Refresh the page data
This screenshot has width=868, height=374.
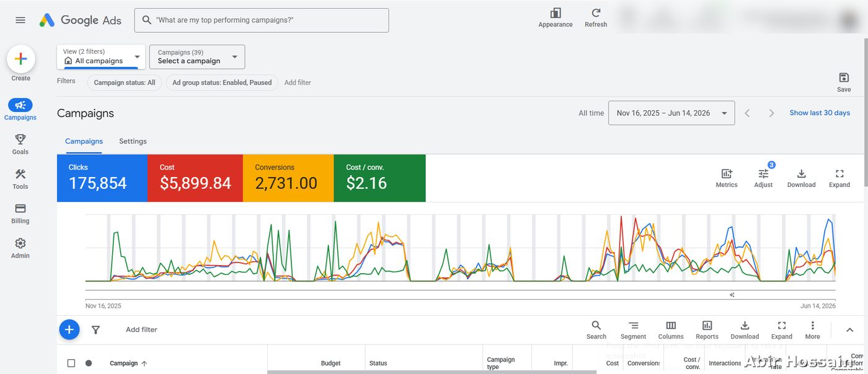pos(596,17)
